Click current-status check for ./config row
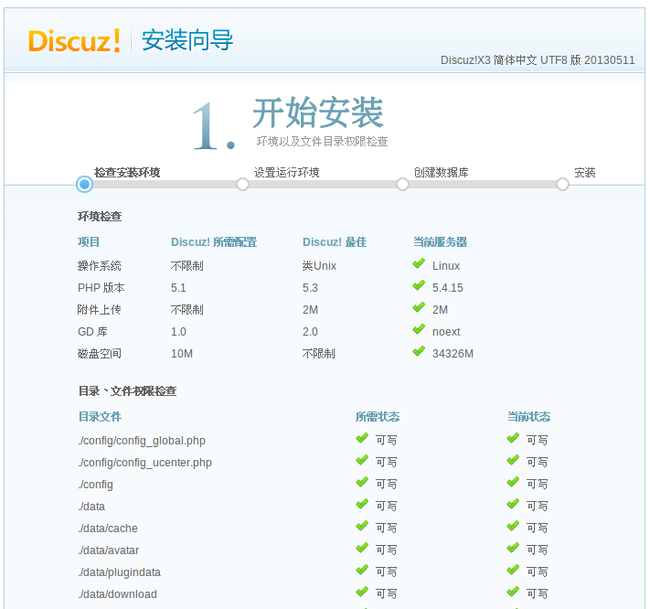The image size is (650, 609). pos(513,482)
